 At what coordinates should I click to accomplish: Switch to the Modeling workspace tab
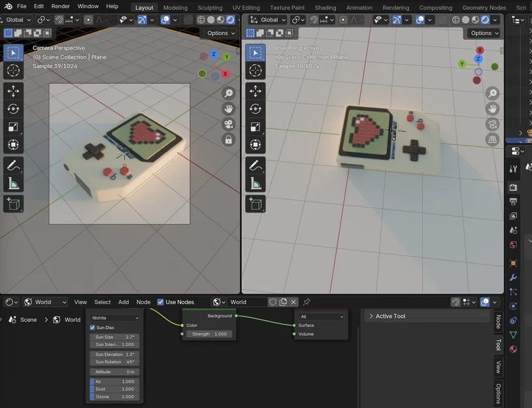175,7
